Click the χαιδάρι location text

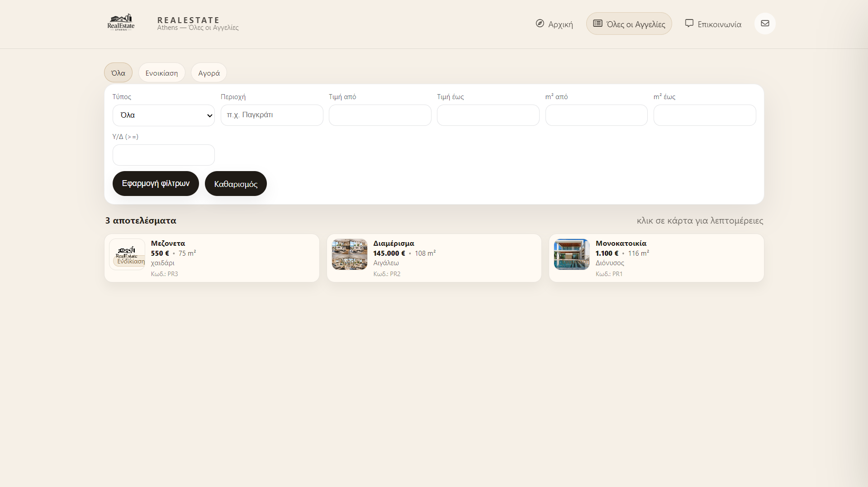tap(163, 263)
